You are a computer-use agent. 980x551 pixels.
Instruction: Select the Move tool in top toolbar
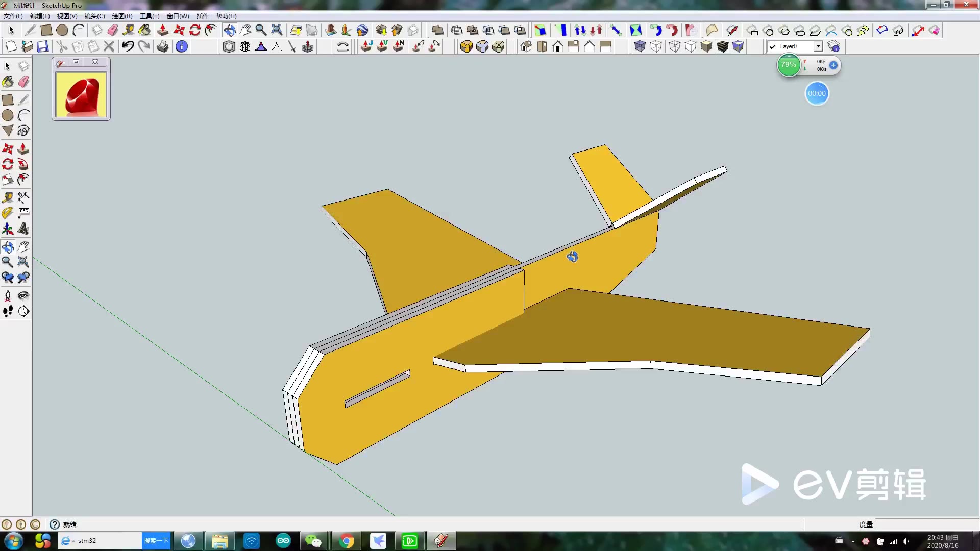pyautogui.click(x=179, y=30)
